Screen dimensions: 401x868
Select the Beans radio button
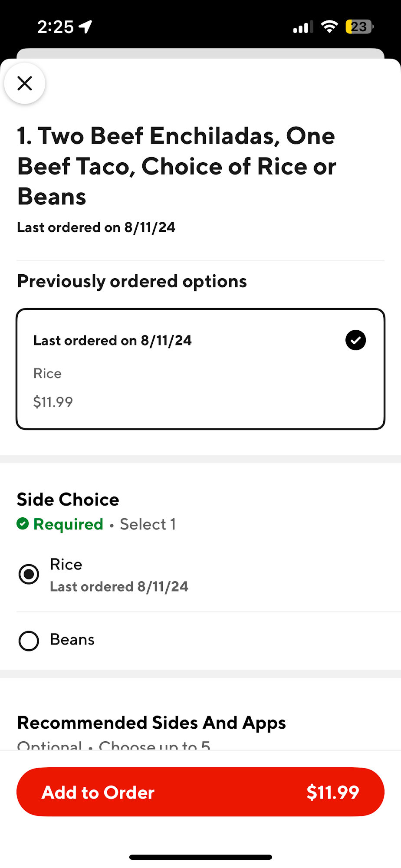coord(29,641)
